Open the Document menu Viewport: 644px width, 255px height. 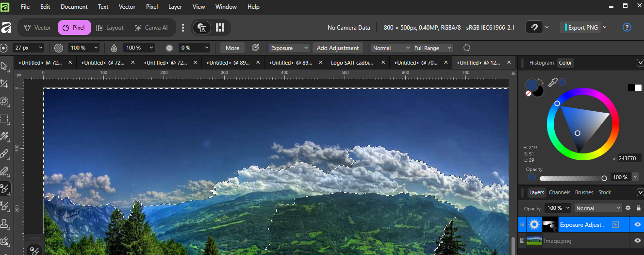(x=74, y=7)
